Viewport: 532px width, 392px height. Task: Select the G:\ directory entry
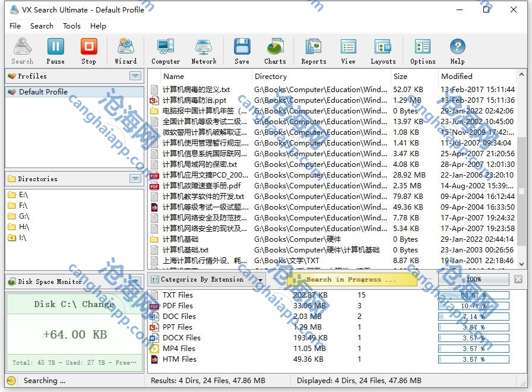[24, 216]
